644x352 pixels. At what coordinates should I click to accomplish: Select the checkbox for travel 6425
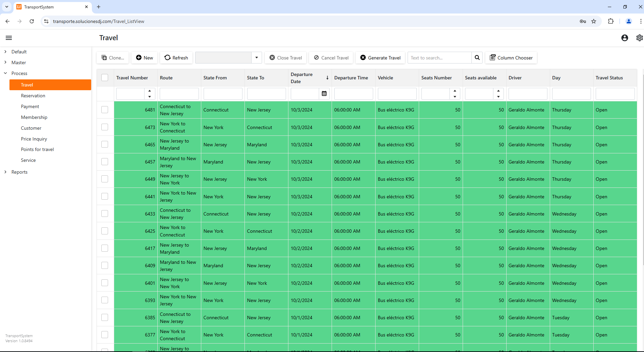pyautogui.click(x=105, y=231)
